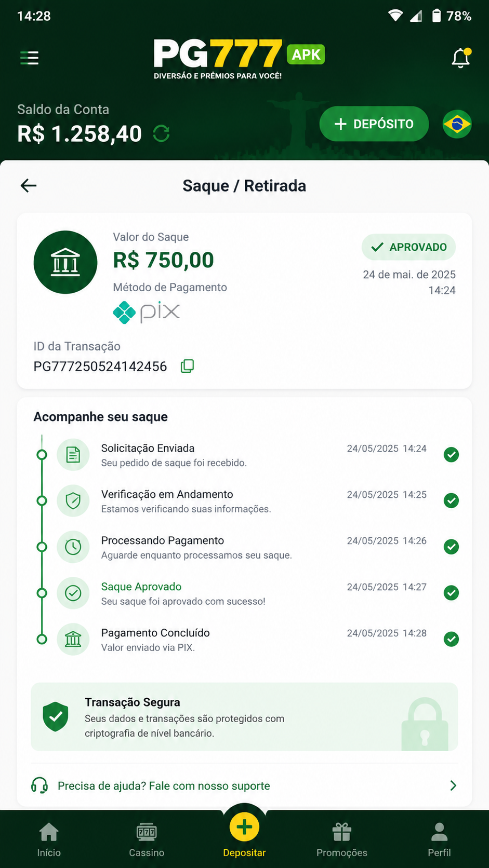Tap the yellow Depositar plus button
This screenshot has height=868, width=489.
click(x=244, y=826)
